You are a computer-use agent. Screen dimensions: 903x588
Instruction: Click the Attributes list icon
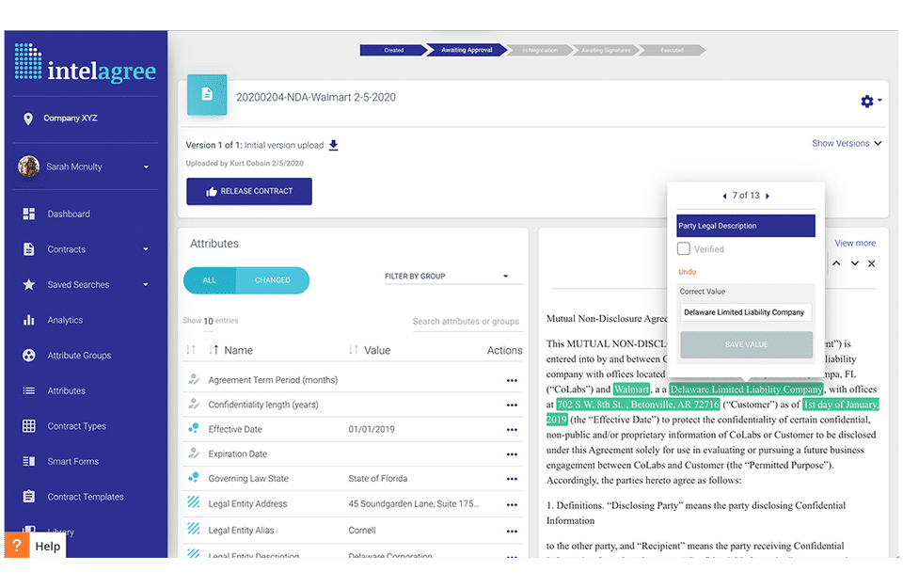click(x=28, y=390)
